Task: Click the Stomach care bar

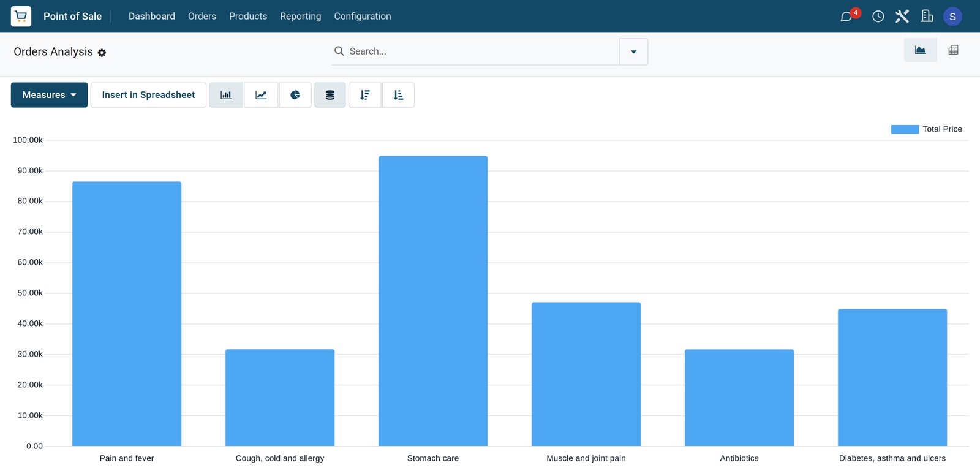Action: [433, 301]
